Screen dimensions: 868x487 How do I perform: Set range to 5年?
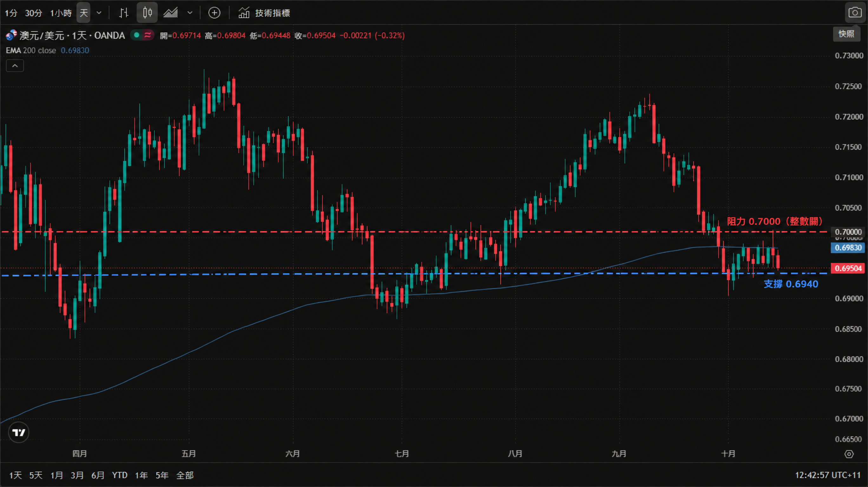click(x=162, y=476)
